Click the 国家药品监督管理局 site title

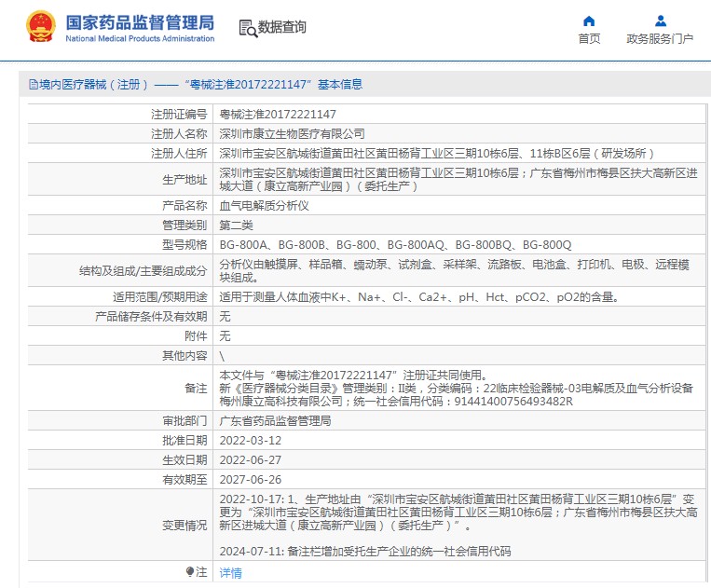tap(140, 21)
